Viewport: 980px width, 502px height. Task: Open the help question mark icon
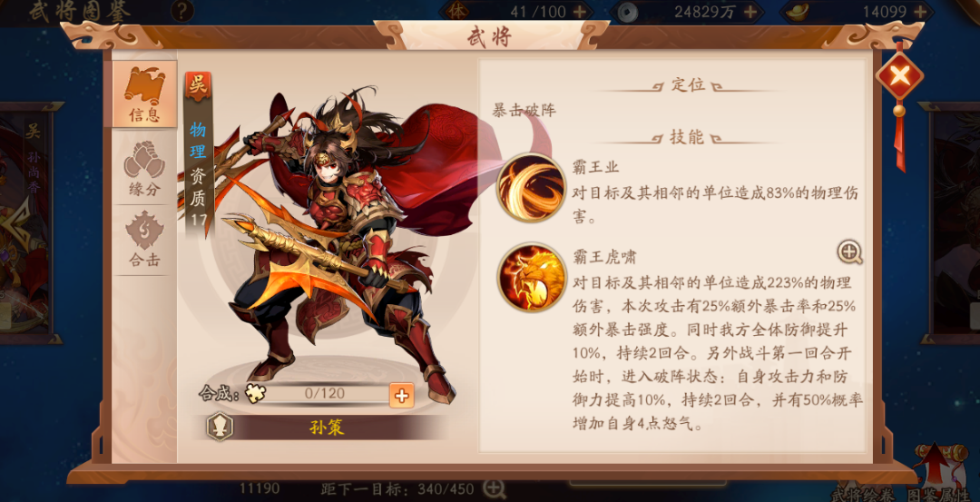[181, 11]
